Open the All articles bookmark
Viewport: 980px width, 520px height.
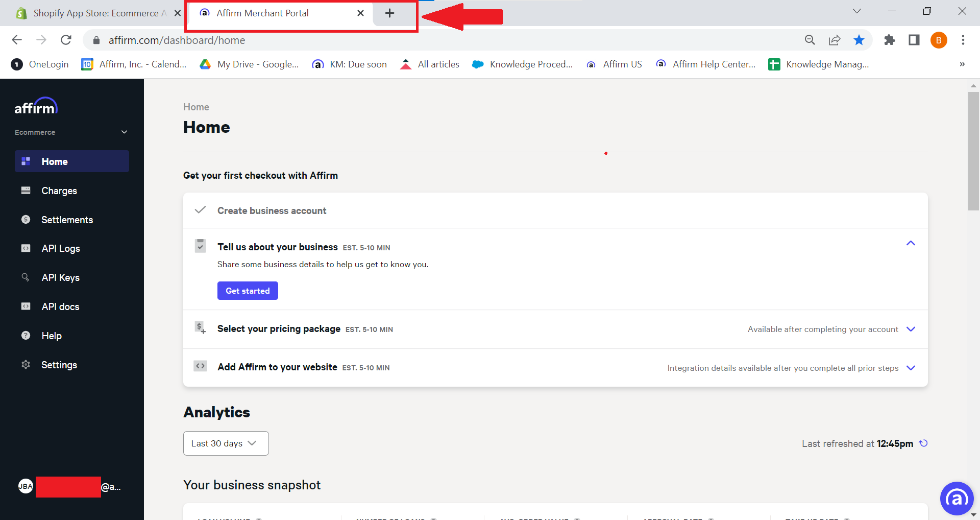pos(430,64)
